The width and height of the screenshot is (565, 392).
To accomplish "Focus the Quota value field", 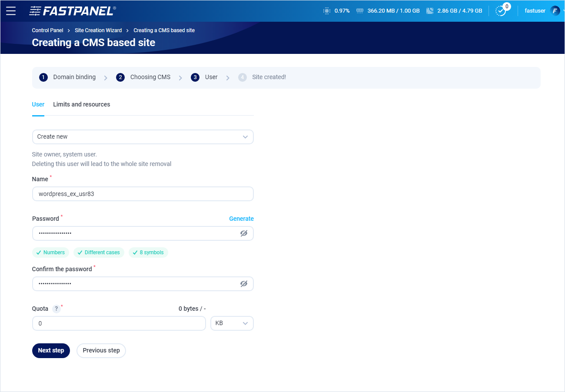I will (x=119, y=323).
